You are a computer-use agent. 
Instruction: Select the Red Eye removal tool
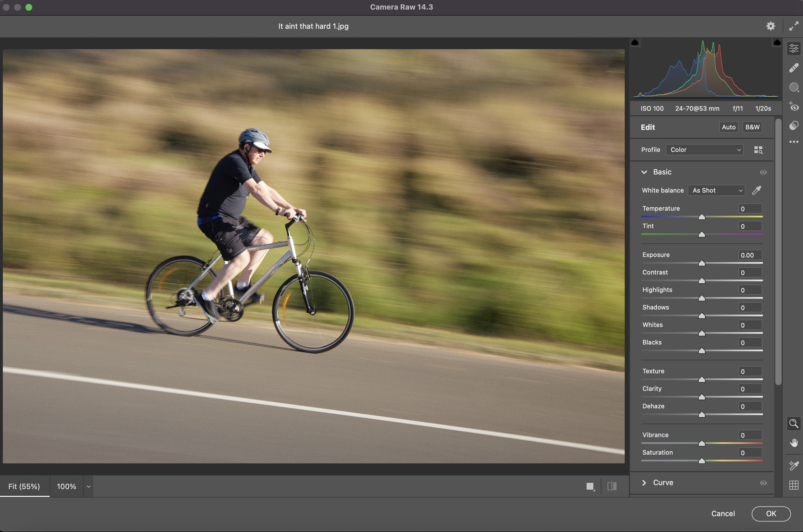pos(793,107)
